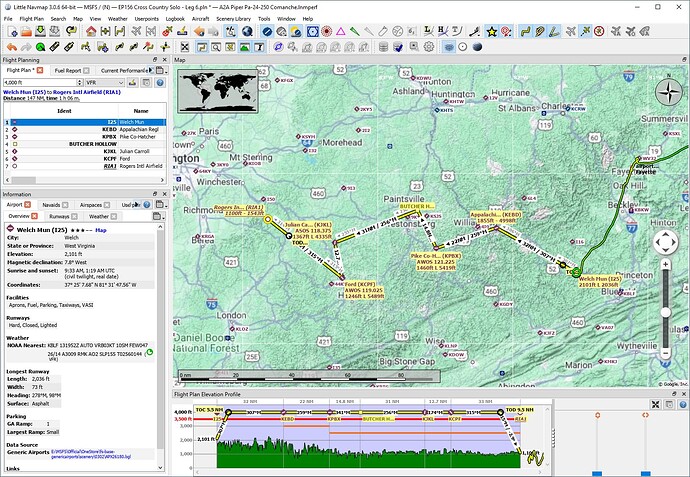Click the map zoom out minus button
Screen dimensions: 690x477
(x=665, y=352)
